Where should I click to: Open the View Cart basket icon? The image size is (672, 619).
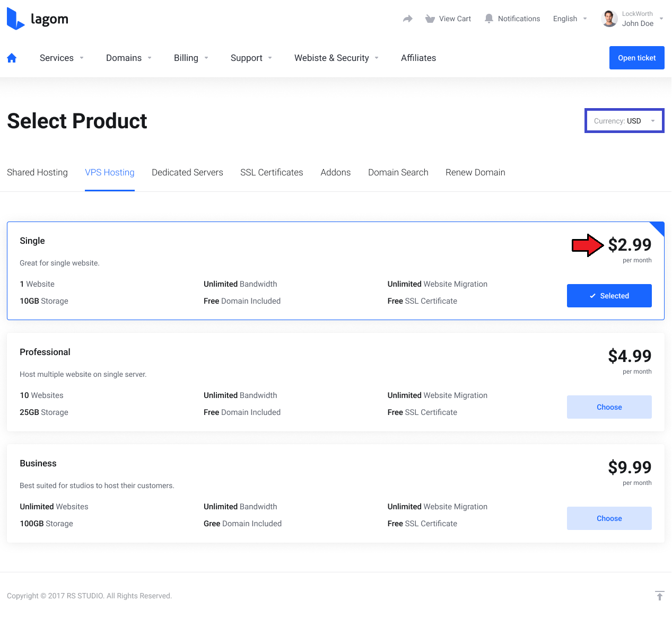click(x=430, y=19)
